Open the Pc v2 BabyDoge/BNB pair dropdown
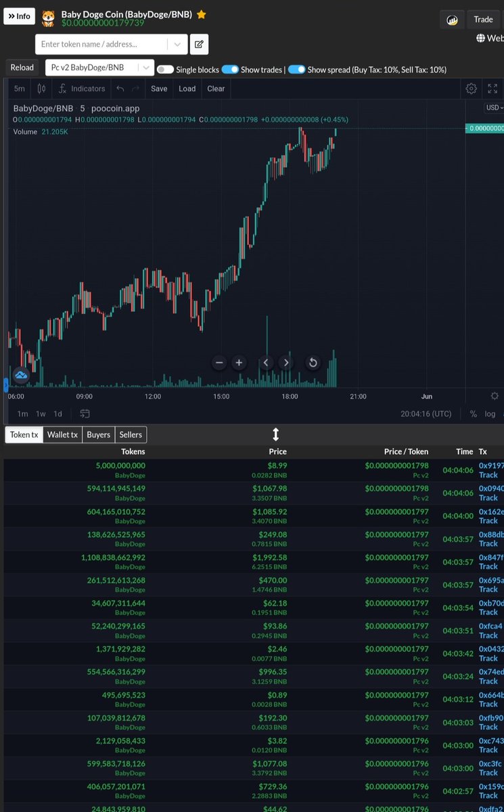Viewport: 504px width, 812px height. pos(99,68)
